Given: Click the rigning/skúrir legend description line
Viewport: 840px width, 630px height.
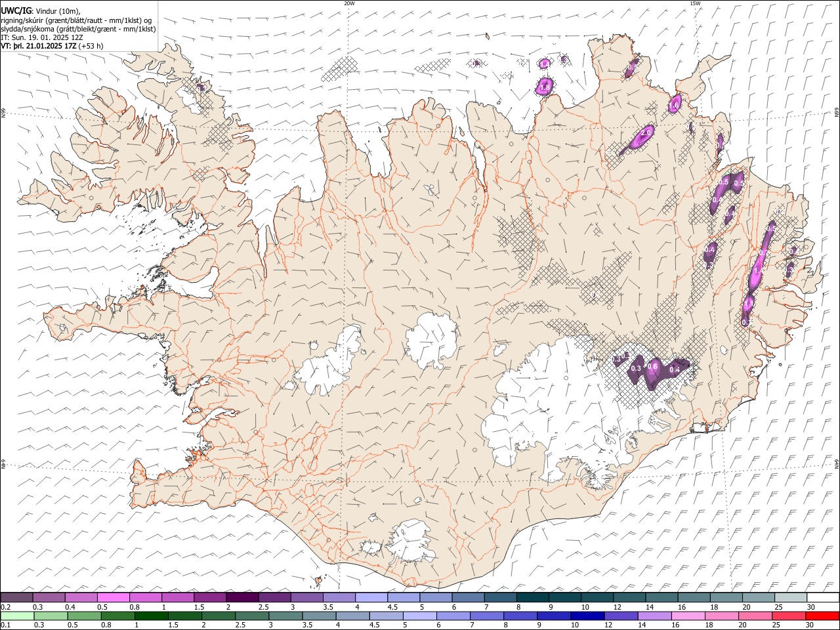Looking at the screenshot, I should pyautogui.click(x=77, y=20).
